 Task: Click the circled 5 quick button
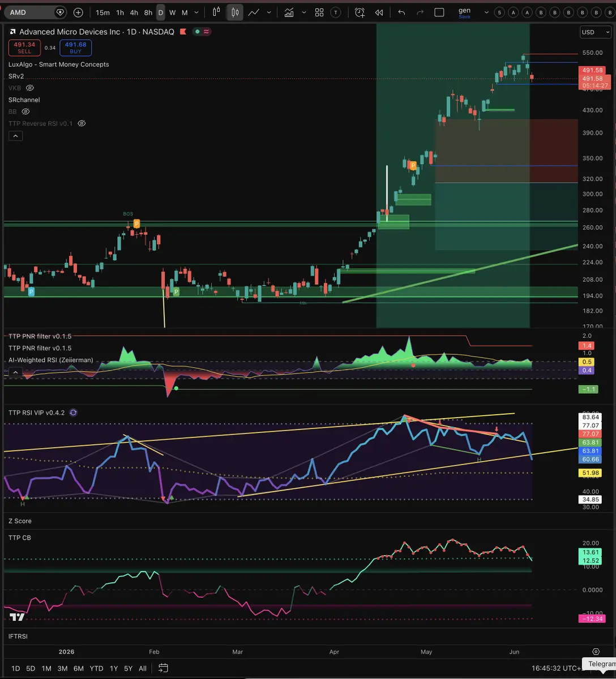(x=499, y=12)
